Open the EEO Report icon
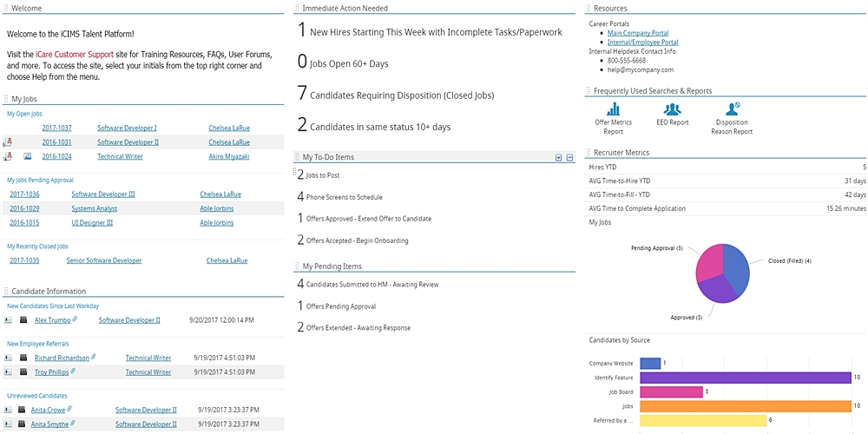 (x=672, y=109)
